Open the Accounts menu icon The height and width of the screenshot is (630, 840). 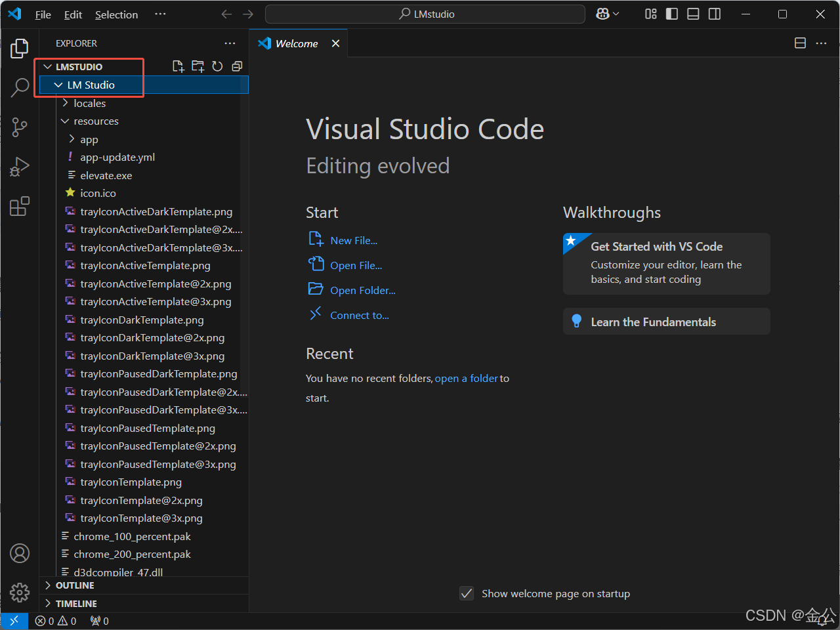[20, 553]
